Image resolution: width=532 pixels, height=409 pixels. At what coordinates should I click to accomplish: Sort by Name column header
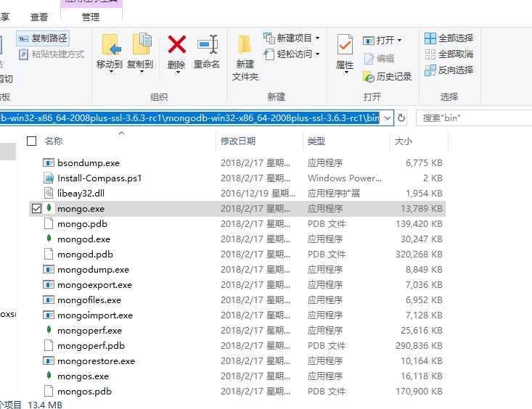point(54,141)
